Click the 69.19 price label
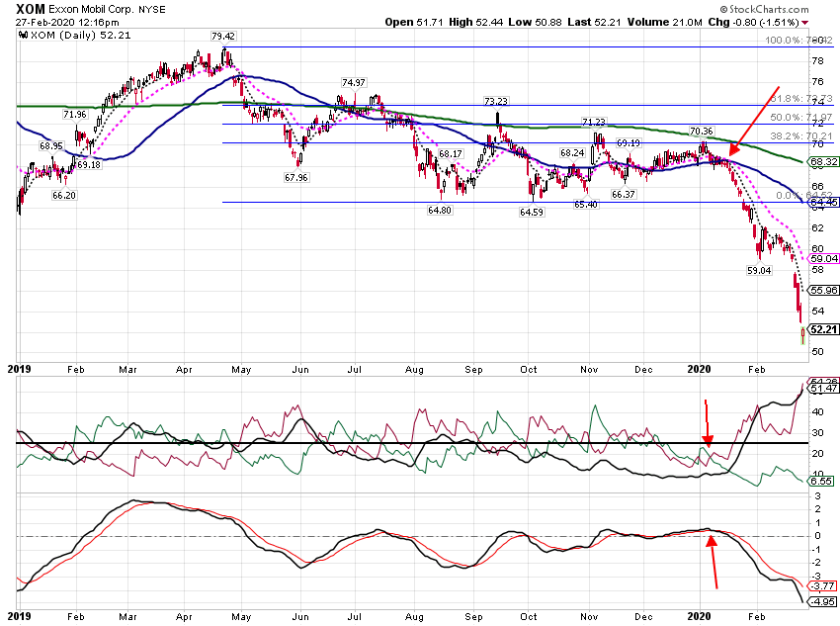The height and width of the screenshot is (626, 840). pyautogui.click(x=628, y=143)
